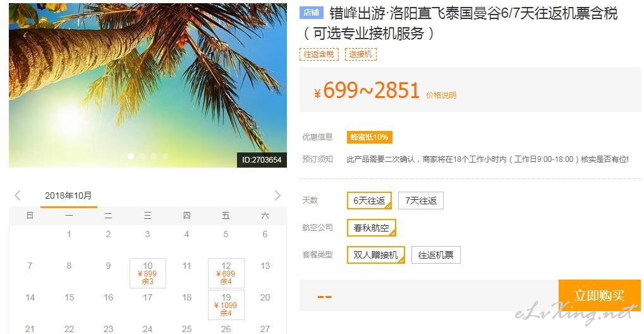Screen dimensions: 644x334
Task: Click the 送接机 tag
Action: [x=361, y=54]
